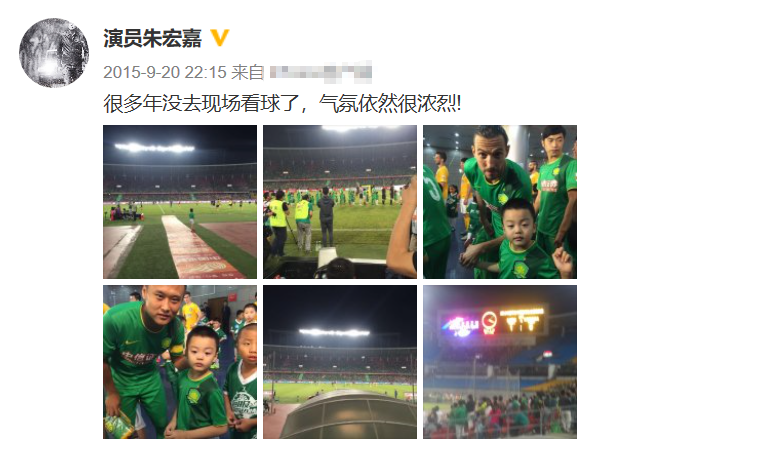The height and width of the screenshot is (450, 777).
Task: Click the username 演员朱宏嘉
Action: (x=153, y=38)
